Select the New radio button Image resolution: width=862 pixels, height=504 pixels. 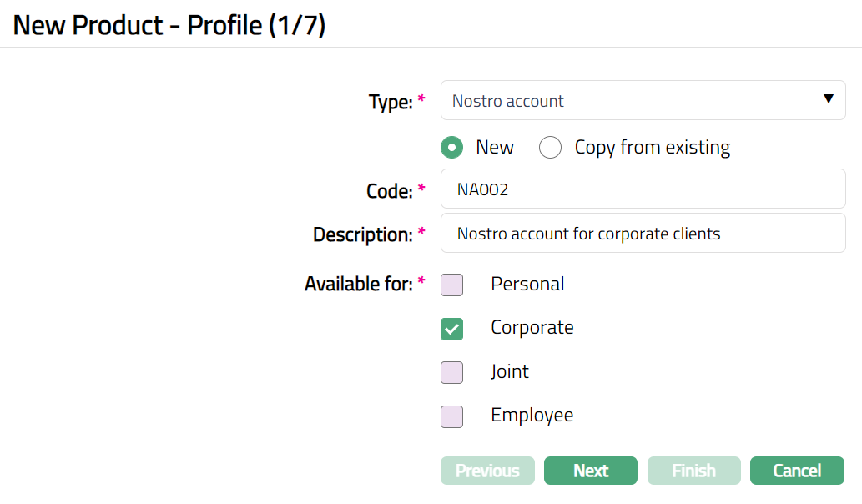[452, 148]
